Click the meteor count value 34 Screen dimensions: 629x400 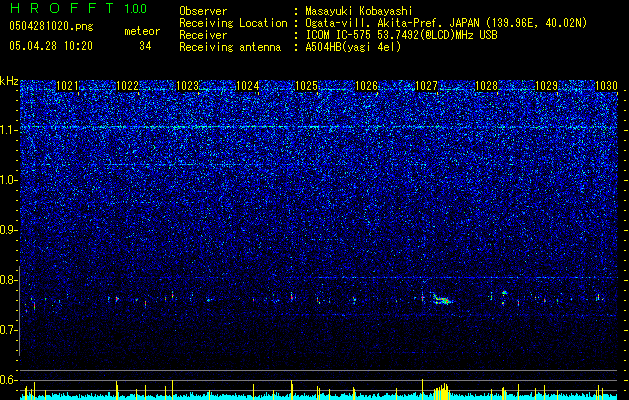click(x=145, y=46)
